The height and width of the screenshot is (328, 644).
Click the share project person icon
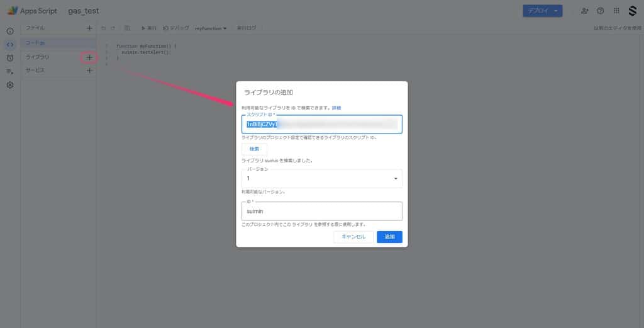[x=585, y=11]
